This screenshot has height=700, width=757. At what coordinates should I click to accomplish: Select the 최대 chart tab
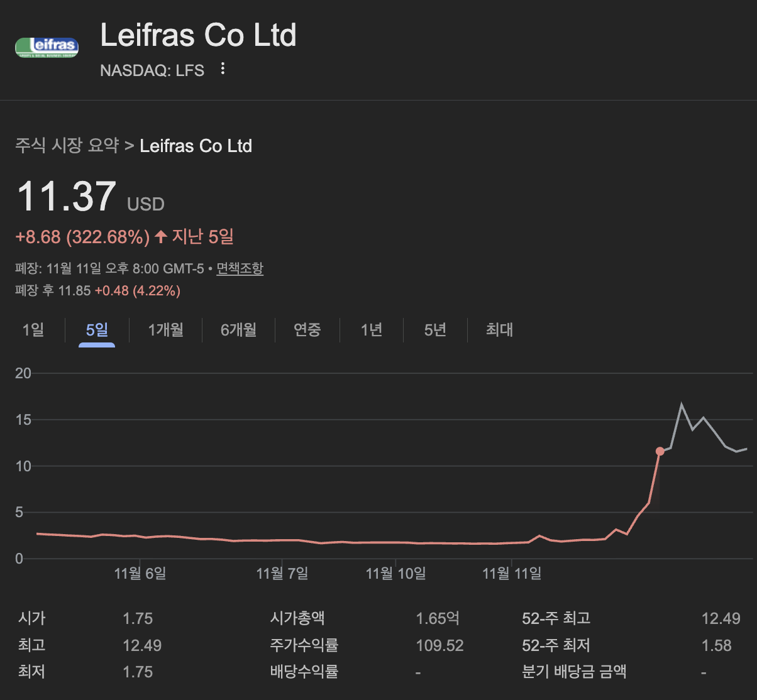500,329
